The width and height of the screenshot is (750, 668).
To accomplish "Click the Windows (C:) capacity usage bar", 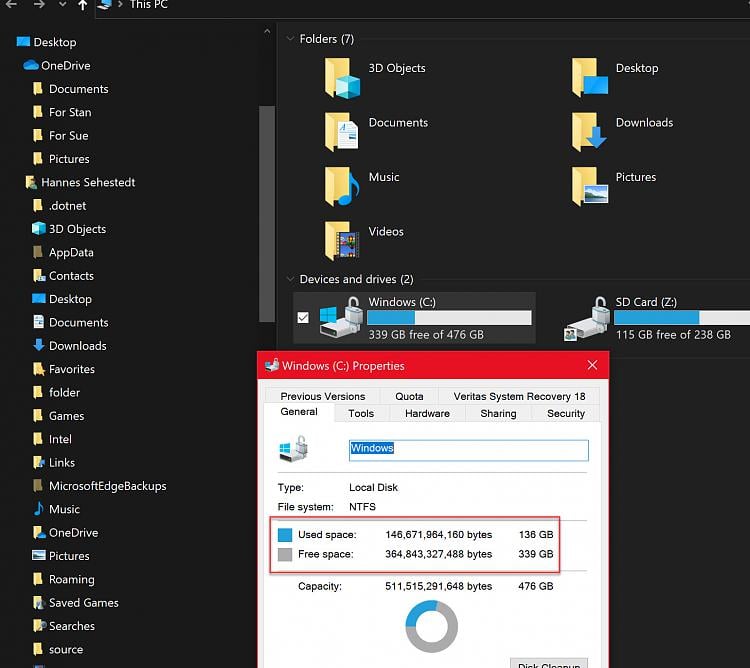I will 449,318.
